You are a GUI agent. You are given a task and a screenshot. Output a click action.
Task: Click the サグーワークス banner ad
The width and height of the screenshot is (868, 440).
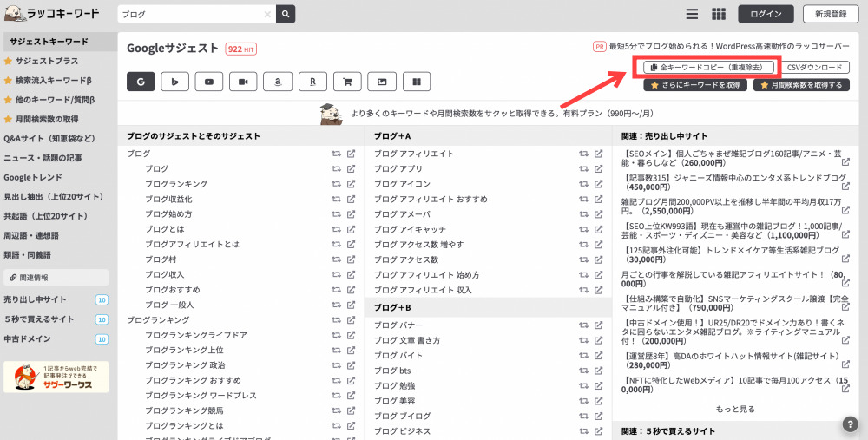point(56,377)
